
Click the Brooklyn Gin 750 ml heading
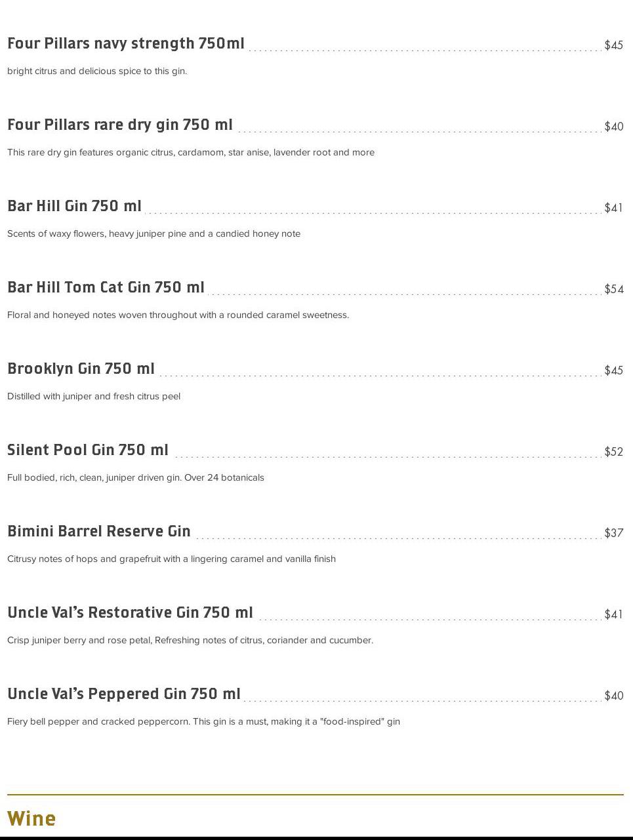point(81,369)
